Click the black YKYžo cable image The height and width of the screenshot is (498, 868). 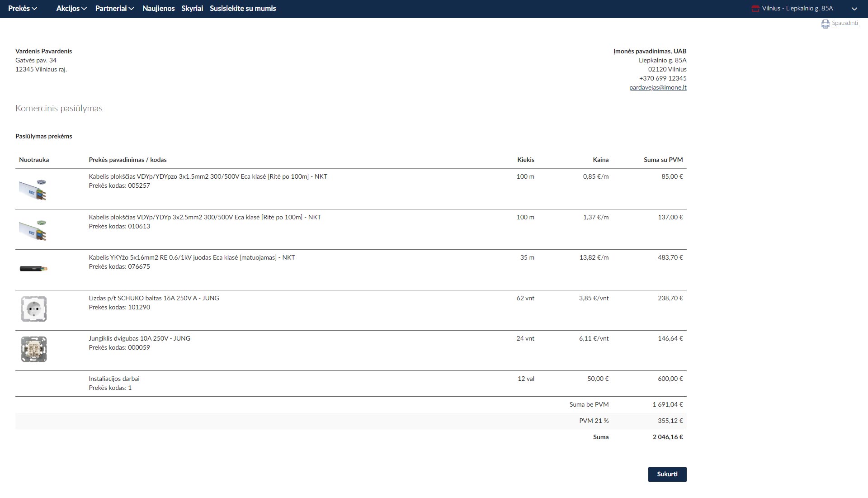click(33, 269)
